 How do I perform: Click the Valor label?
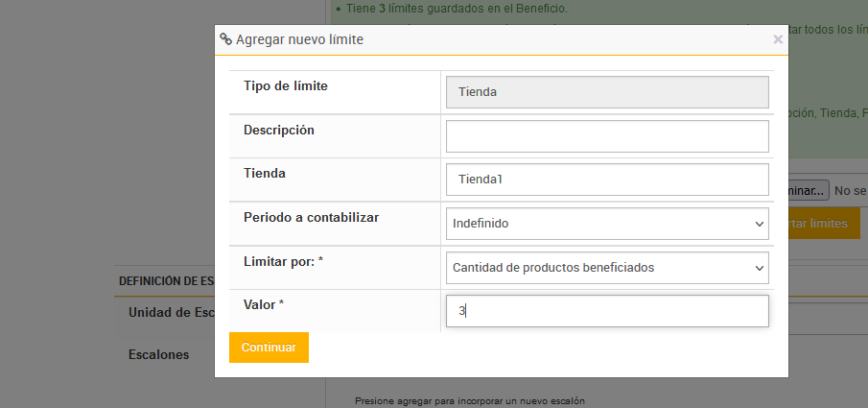point(264,305)
